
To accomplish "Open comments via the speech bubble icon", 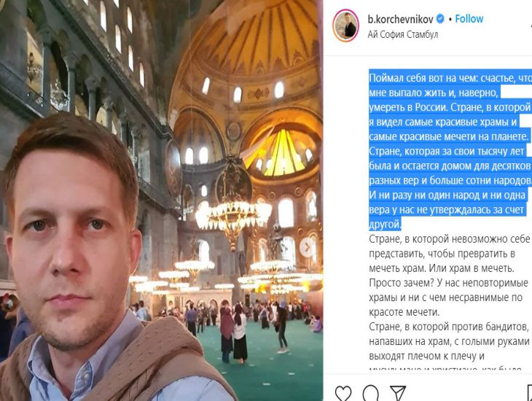I will point(370,394).
